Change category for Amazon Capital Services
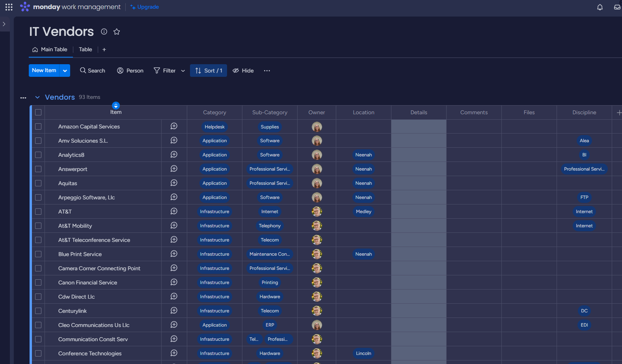 pyautogui.click(x=214, y=127)
